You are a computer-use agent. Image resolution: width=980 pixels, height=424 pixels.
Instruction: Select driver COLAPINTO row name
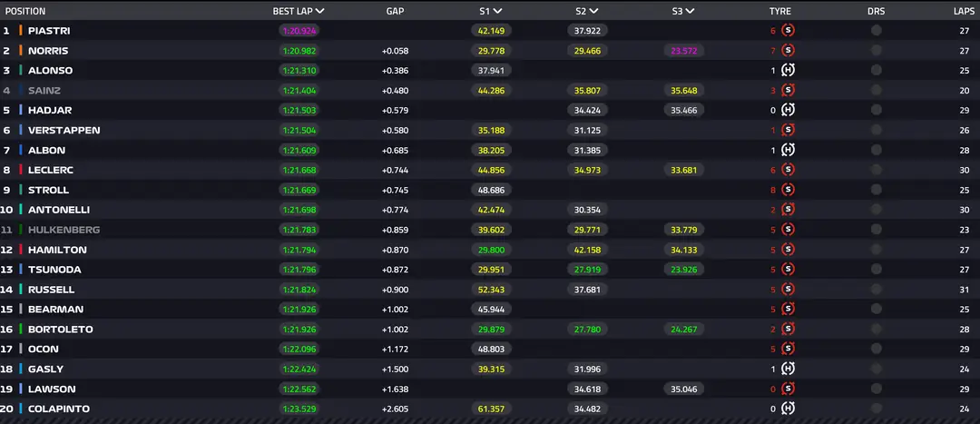pos(59,409)
